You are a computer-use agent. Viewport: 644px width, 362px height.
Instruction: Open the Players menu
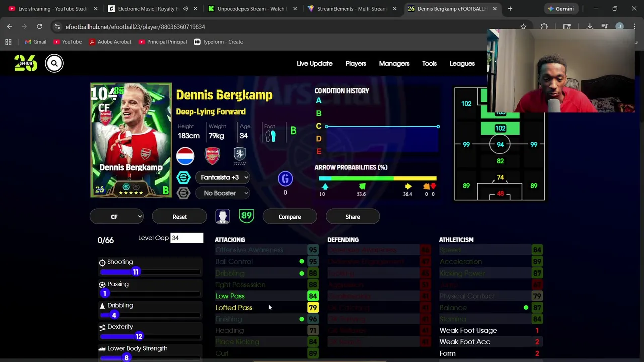coord(356,63)
